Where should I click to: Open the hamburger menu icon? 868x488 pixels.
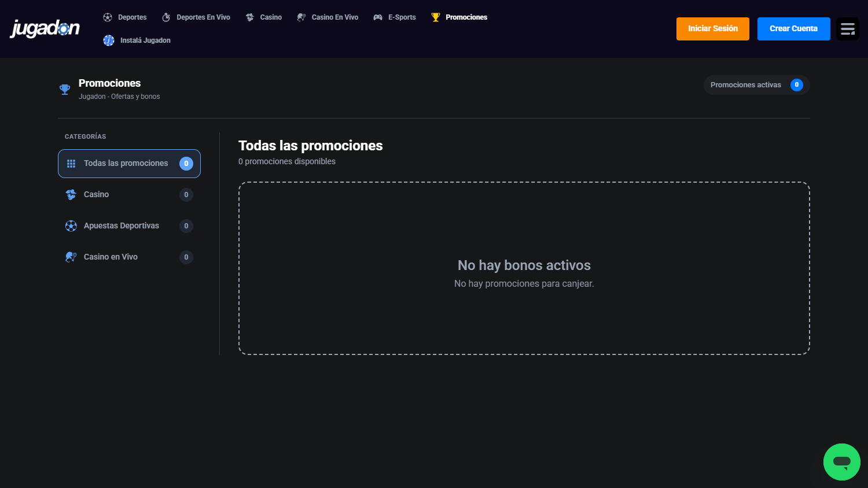click(848, 29)
